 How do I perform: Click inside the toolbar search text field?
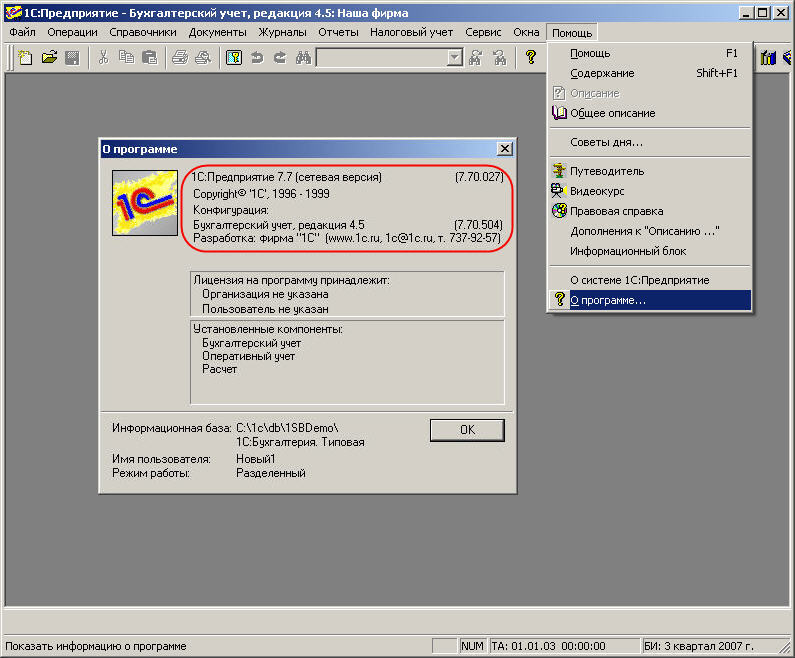click(382, 57)
